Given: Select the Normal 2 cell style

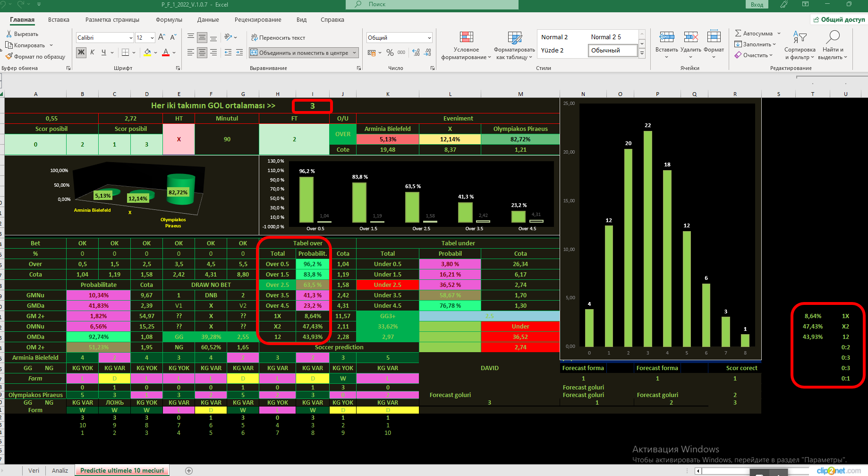Looking at the screenshot, I should pyautogui.click(x=554, y=37).
